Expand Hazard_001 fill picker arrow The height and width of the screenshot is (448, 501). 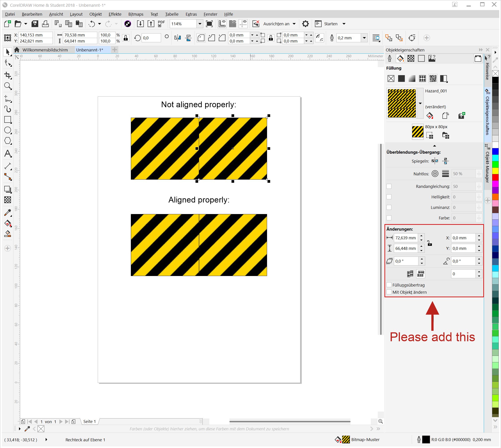tap(420, 103)
